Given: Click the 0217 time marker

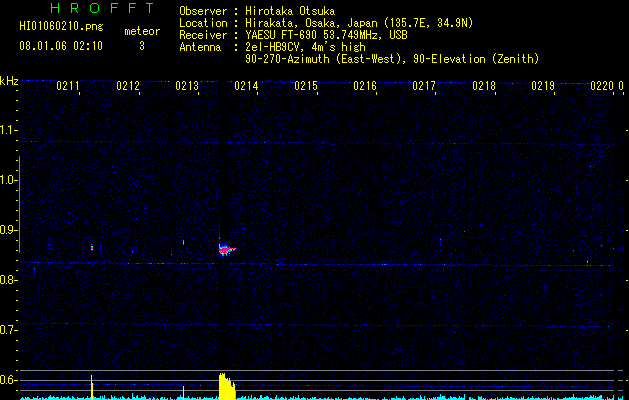Looking at the screenshot, I should tap(424, 86).
